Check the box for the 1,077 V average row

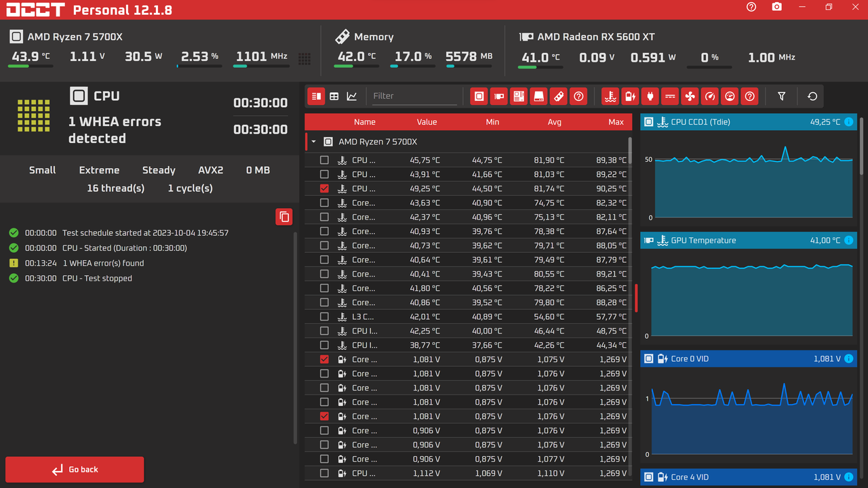[324, 459]
